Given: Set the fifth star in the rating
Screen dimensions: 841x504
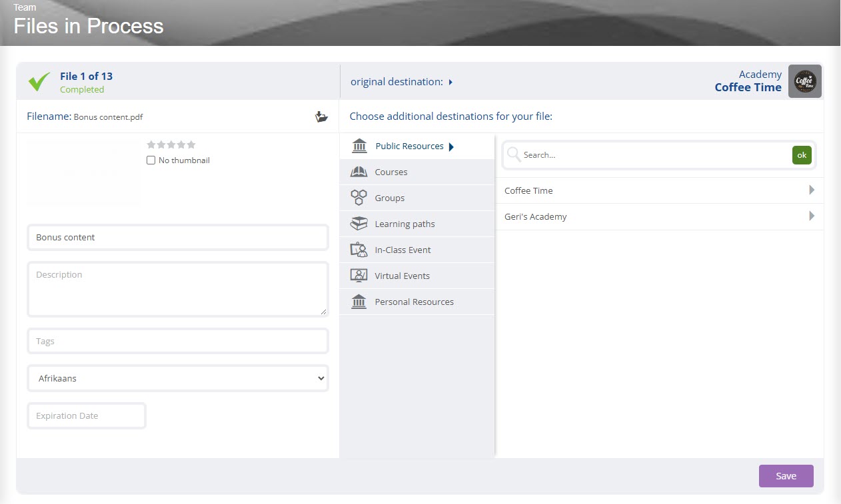Looking at the screenshot, I should pos(191,144).
